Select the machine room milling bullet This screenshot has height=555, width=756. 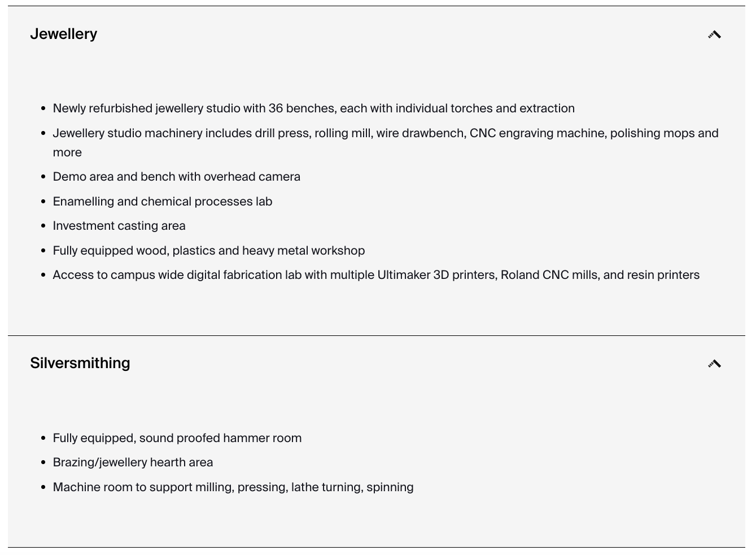click(233, 487)
